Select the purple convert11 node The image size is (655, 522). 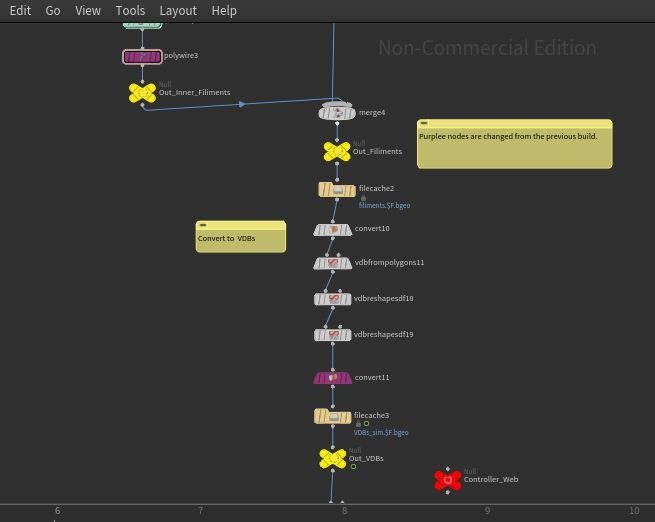click(333, 378)
